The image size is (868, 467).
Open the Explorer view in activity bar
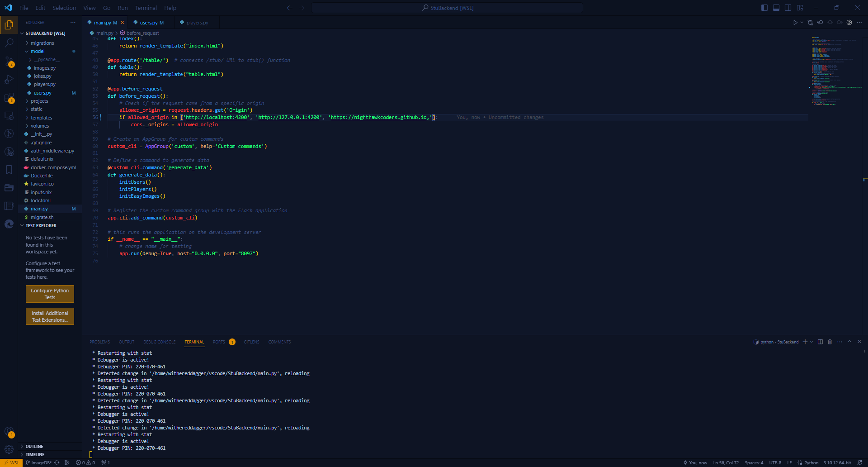click(x=9, y=25)
